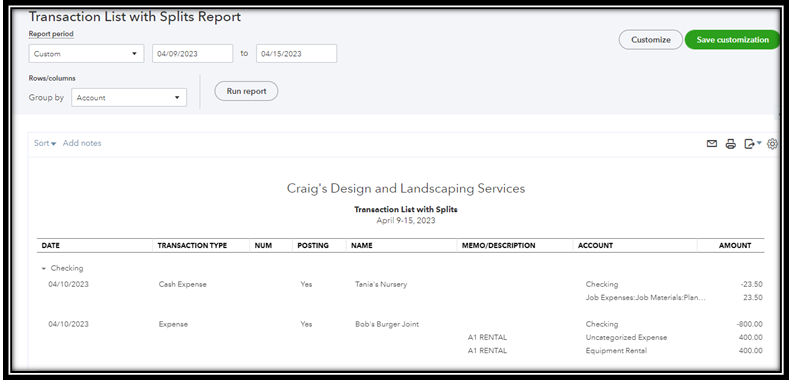Click the 400.00 amount in Uncategorized Expense row
Viewport: 789px width, 381px height.
(x=751, y=337)
